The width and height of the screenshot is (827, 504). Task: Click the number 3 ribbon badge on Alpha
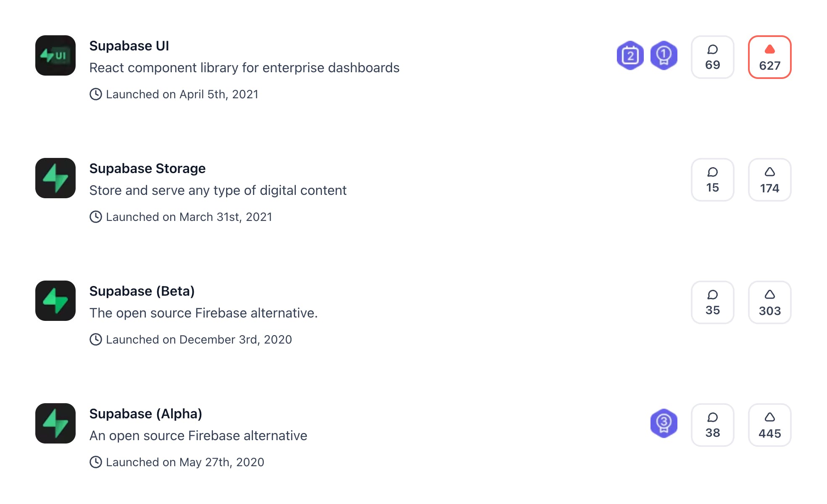(664, 423)
